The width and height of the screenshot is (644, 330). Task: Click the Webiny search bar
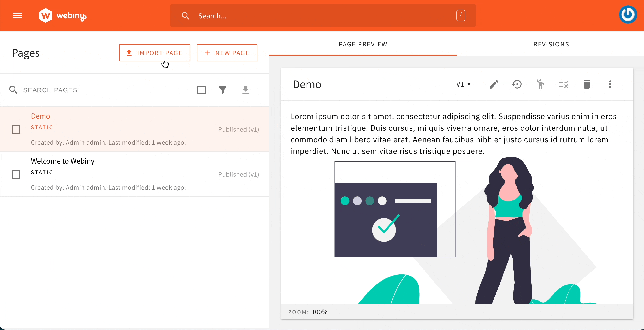point(322,15)
